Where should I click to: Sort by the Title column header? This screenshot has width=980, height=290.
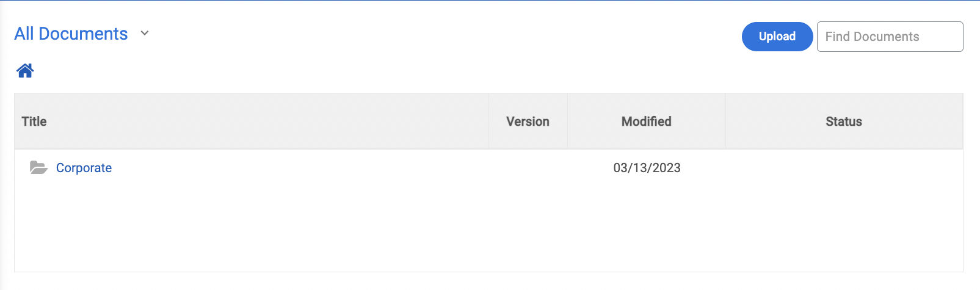34,121
